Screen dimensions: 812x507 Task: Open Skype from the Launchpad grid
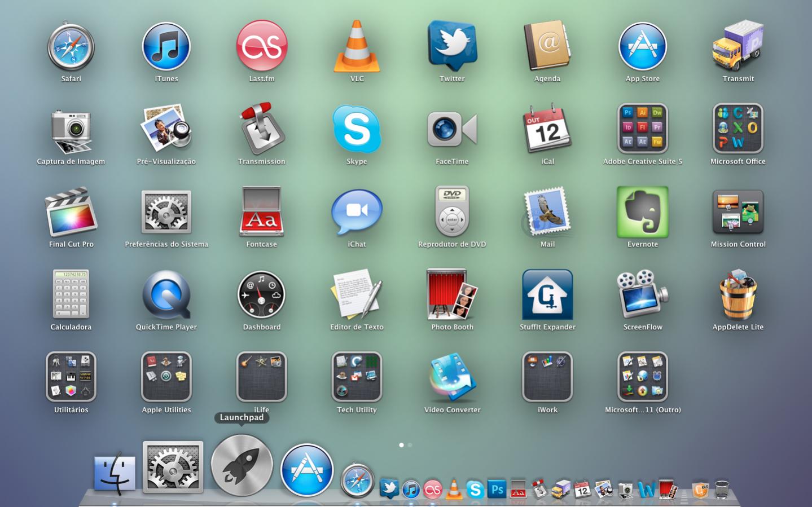pos(357,129)
